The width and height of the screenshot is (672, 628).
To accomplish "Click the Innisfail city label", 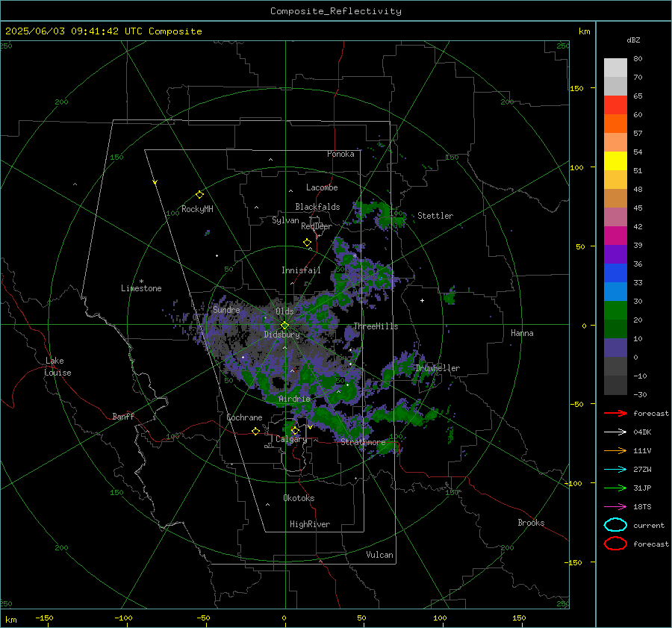I will 301,270.
